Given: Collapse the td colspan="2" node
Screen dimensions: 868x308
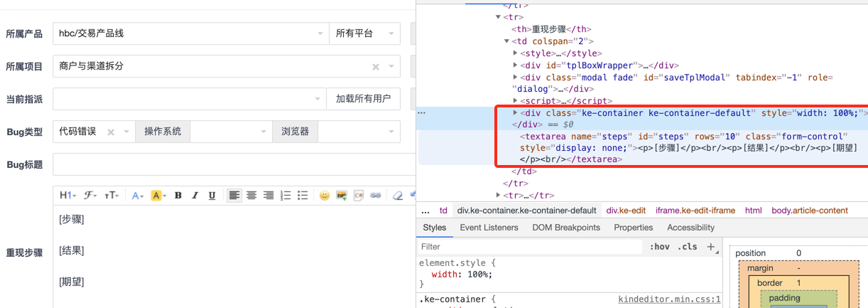Looking at the screenshot, I should 506,41.
